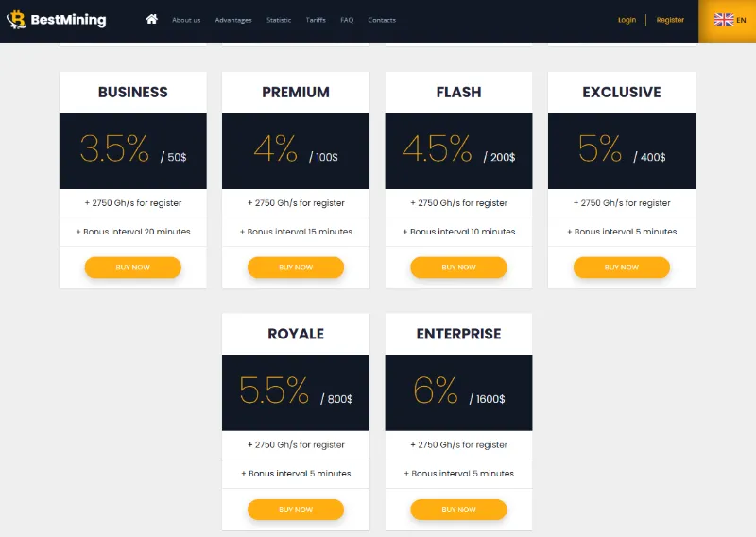Click the BestMining logo icon
Image resolution: width=756 pixels, height=537 pixels.
pos(16,20)
